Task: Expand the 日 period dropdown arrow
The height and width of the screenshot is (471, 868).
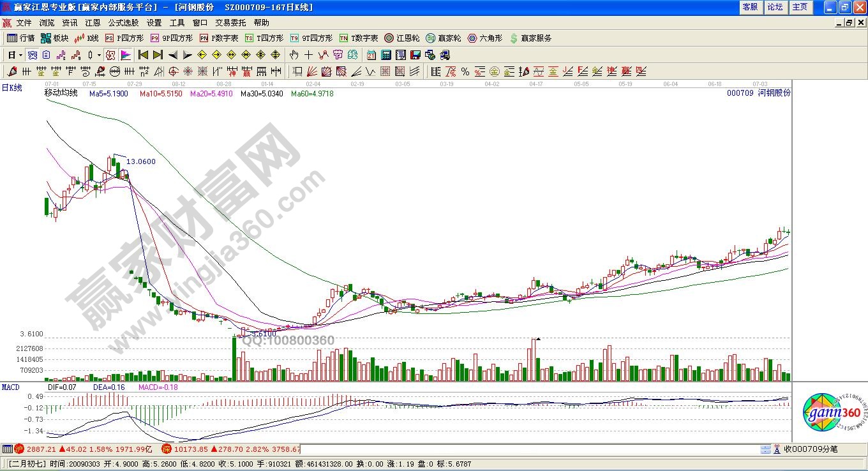Action: coord(20,55)
